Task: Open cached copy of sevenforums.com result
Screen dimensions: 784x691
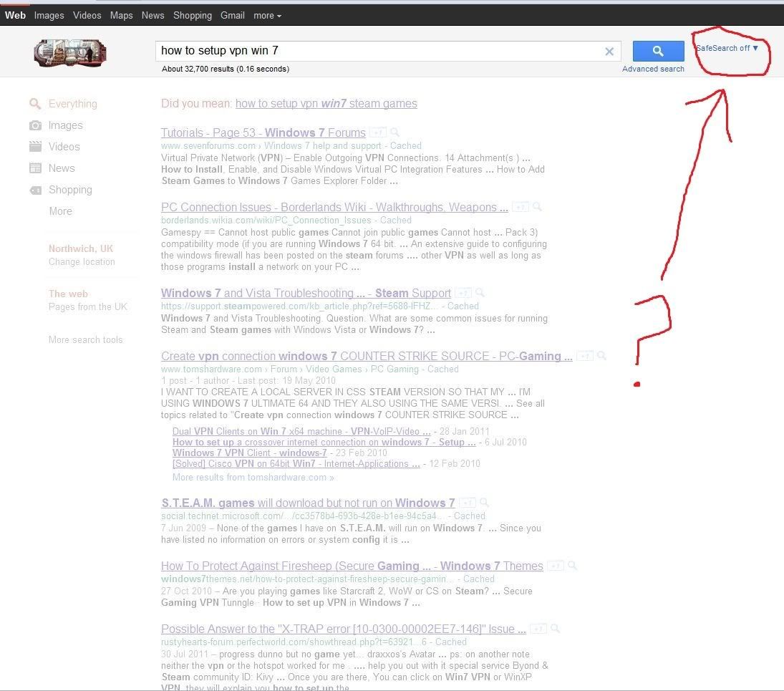Action: [x=405, y=145]
